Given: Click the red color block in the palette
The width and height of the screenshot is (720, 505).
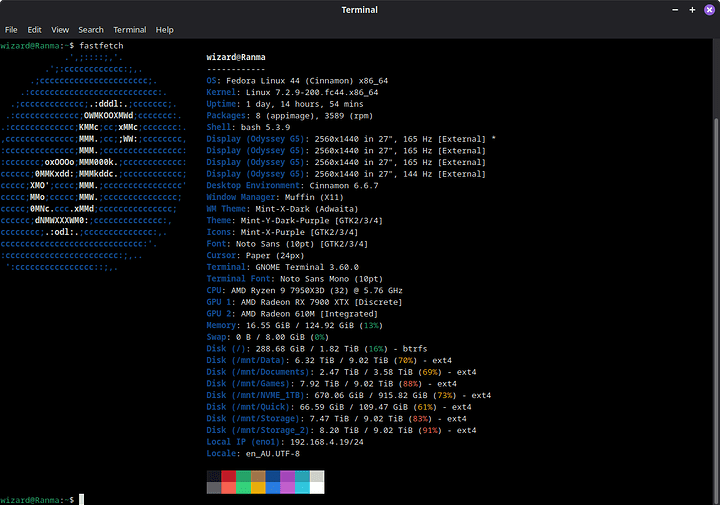Looking at the screenshot, I should (x=228, y=476).
